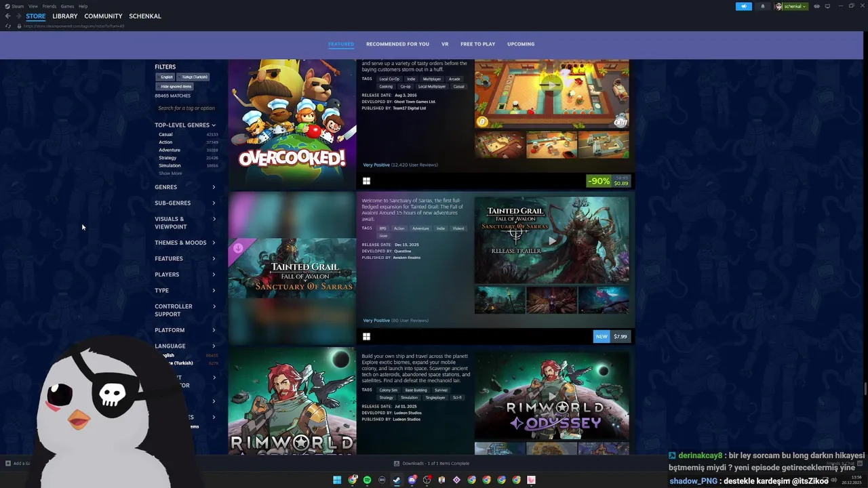The height and width of the screenshot is (488, 868).
Task: Open the Help menu
Action: click(x=83, y=6)
